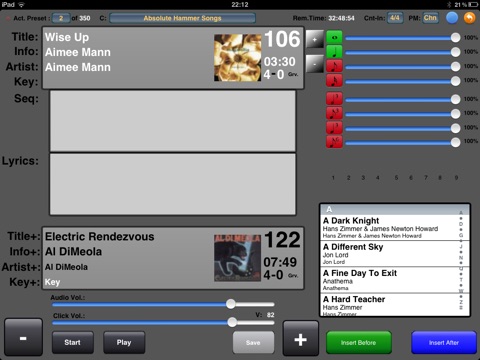Adjust the whole-note volume slider

point(403,38)
